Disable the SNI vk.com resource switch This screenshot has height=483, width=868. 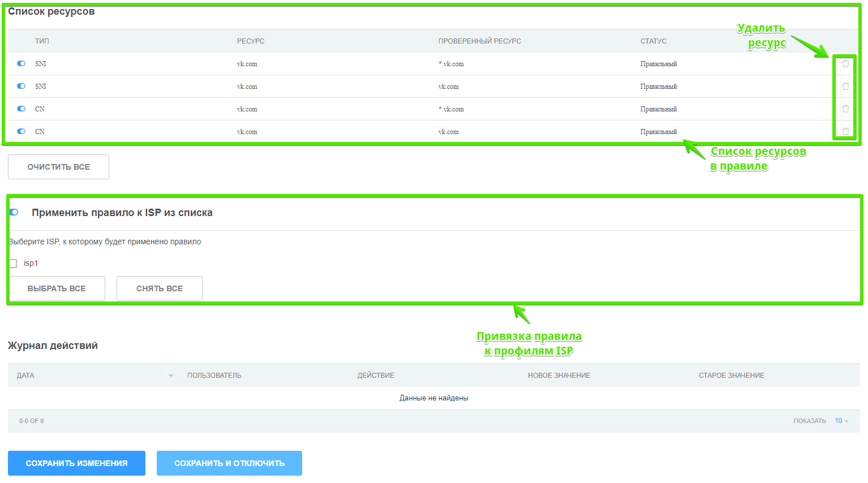point(22,86)
